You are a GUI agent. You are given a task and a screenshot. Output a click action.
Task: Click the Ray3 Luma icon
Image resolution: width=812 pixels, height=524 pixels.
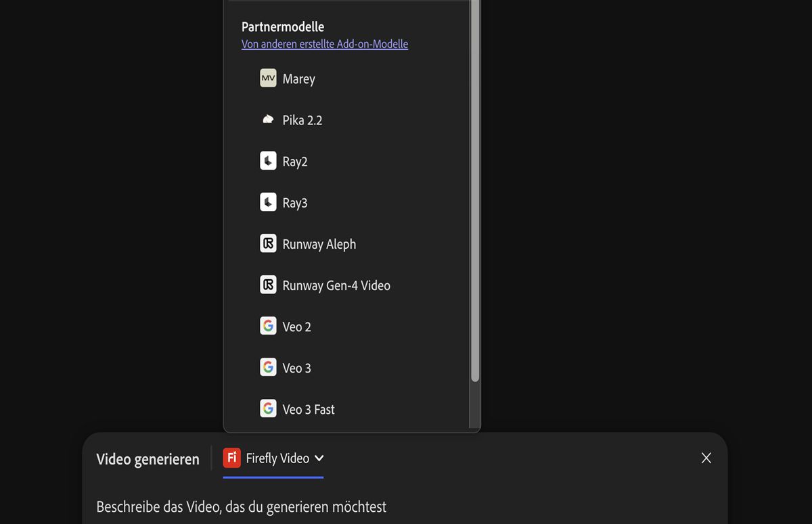pyautogui.click(x=268, y=202)
